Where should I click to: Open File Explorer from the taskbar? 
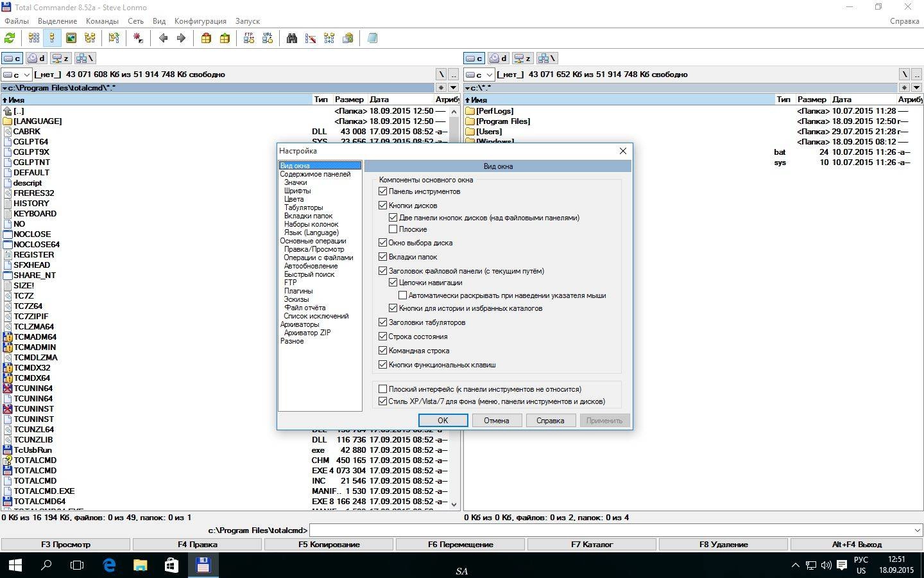pos(140,565)
